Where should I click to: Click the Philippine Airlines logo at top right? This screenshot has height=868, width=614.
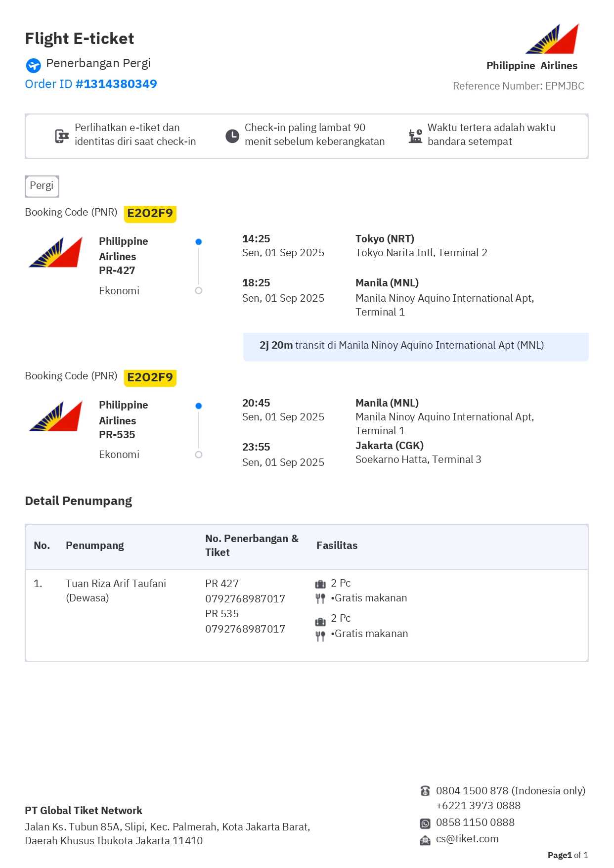552,39
